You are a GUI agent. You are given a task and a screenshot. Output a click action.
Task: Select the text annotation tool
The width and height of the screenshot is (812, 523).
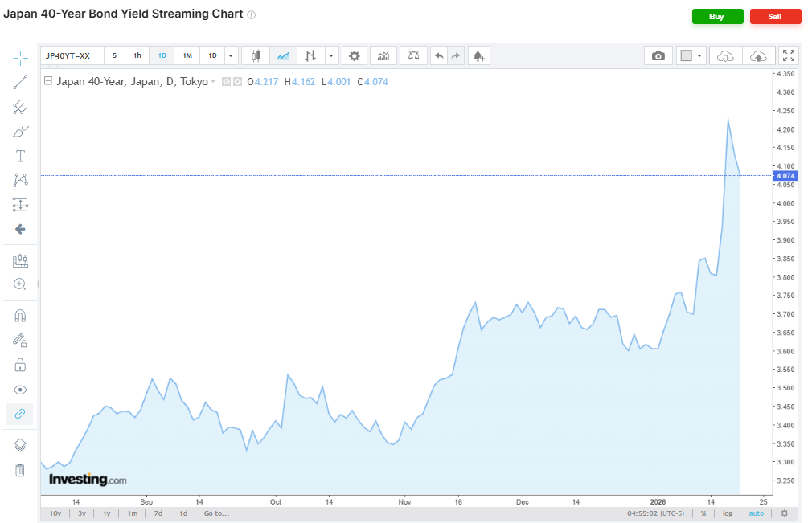coord(20,155)
